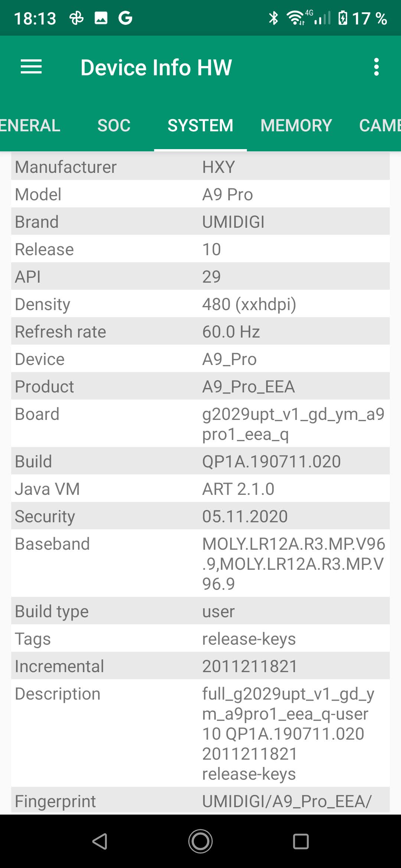Tap the Build QP1A.190711.020 value
Image resolution: width=401 pixels, height=868 pixels.
click(x=271, y=461)
